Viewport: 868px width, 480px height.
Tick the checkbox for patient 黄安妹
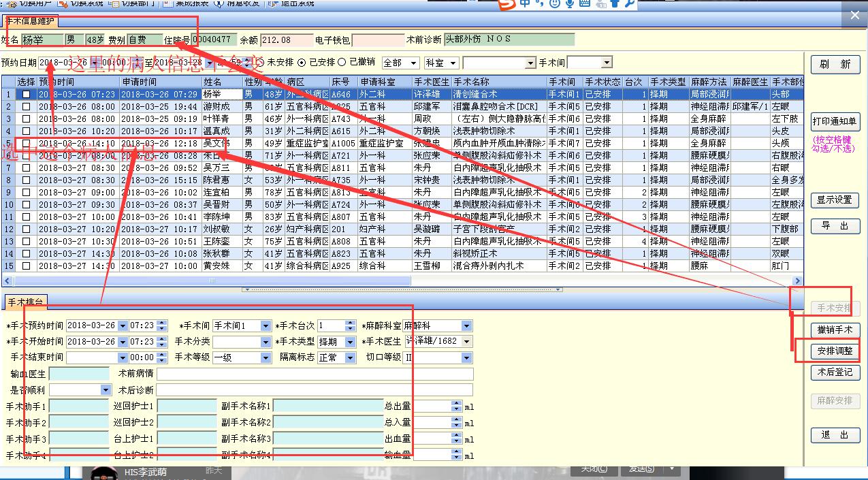tap(26, 266)
